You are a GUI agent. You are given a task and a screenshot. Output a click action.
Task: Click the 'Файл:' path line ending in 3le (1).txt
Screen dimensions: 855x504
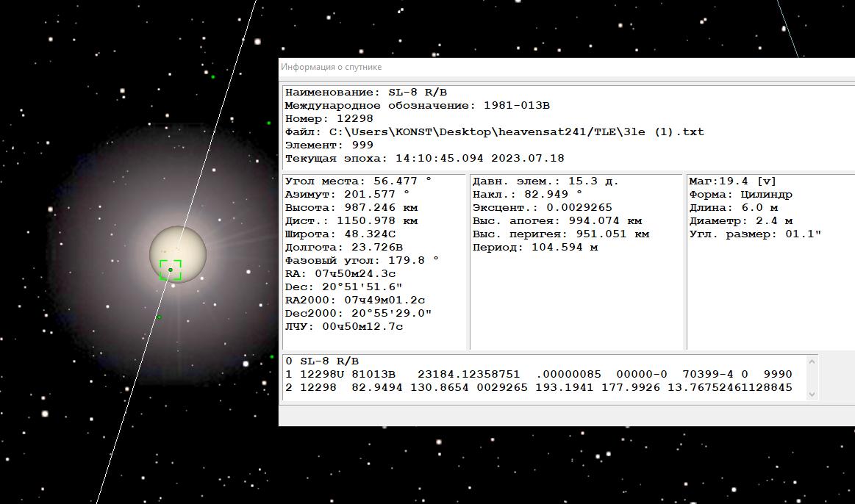pyautogui.click(x=495, y=132)
